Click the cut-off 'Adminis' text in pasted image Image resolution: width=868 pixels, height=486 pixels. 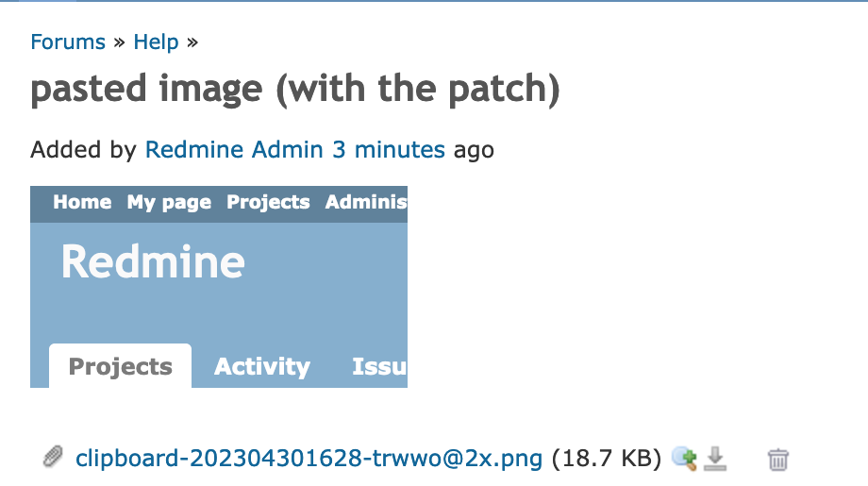tap(366, 203)
